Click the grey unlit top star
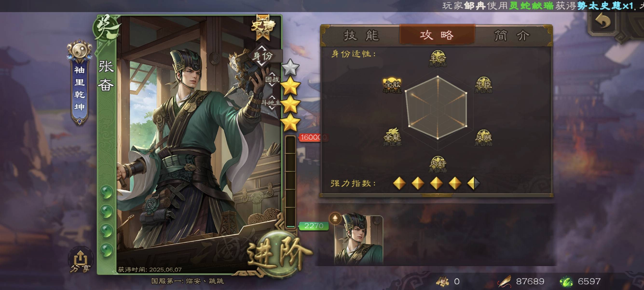The image size is (644, 290). point(290,67)
